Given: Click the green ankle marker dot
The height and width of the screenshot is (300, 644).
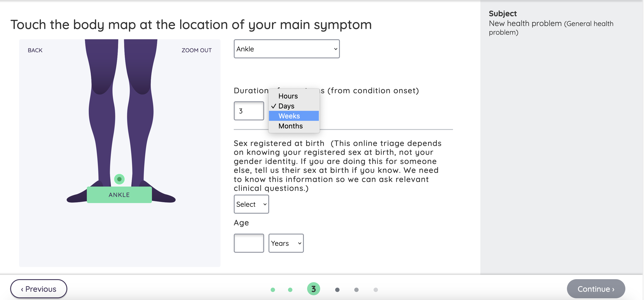Looking at the screenshot, I should coord(119,179).
